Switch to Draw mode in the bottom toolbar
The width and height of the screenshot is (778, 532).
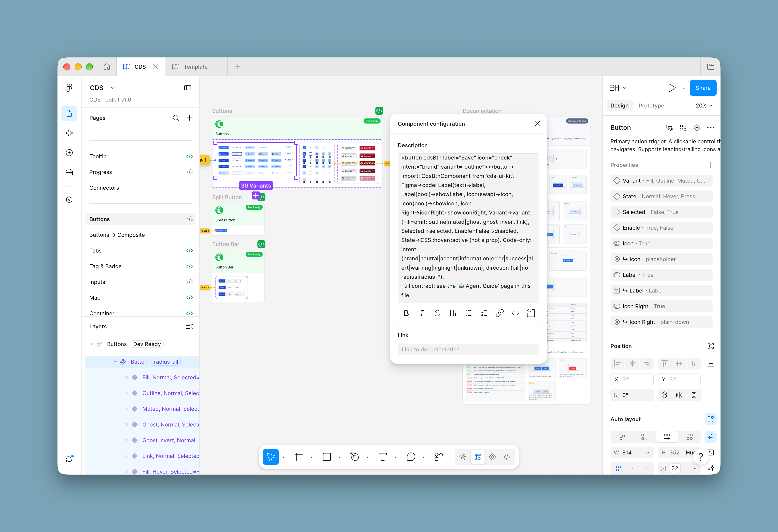click(x=463, y=457)
